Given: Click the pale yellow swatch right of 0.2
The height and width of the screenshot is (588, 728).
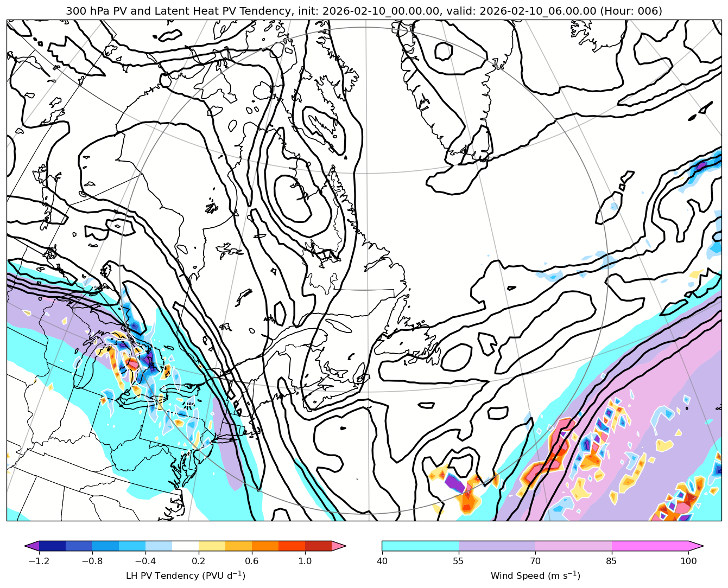Looking at the screenshot, I should [x=212, y=546].
